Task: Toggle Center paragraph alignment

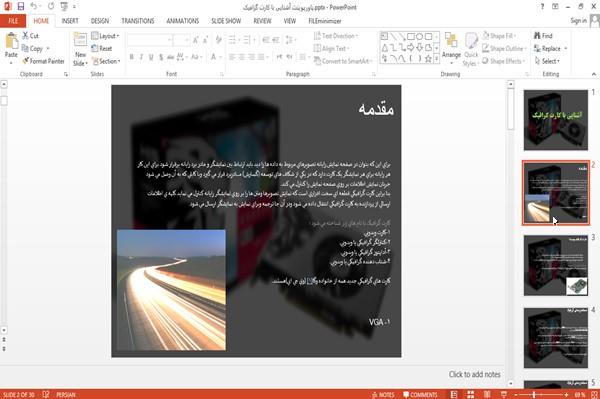Action: 241,57
